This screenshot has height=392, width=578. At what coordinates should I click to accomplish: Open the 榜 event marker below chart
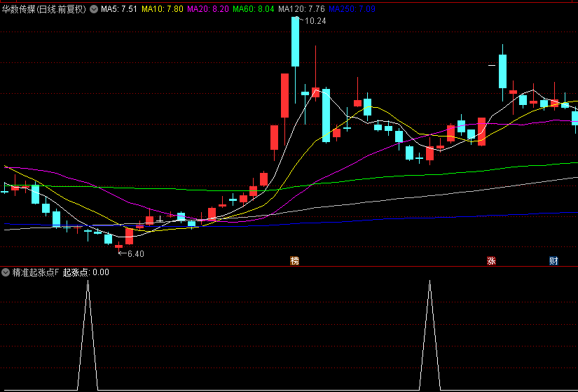pyautogui.click(x=294, y=261)
